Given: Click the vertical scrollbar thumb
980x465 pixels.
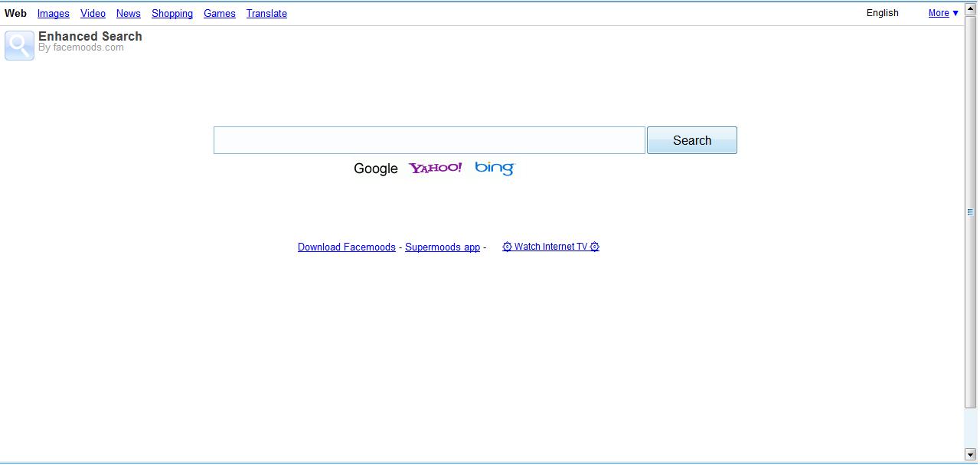Looking at the screenshot, I should click(x=970, y=212).
